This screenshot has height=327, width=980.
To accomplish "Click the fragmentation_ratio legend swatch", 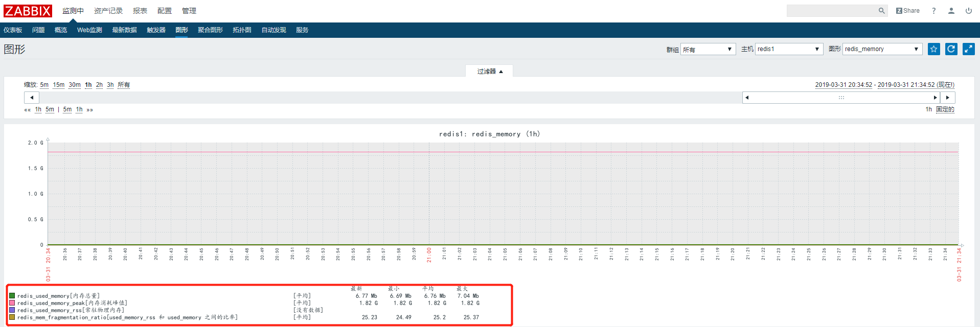I will click(12, 317).
